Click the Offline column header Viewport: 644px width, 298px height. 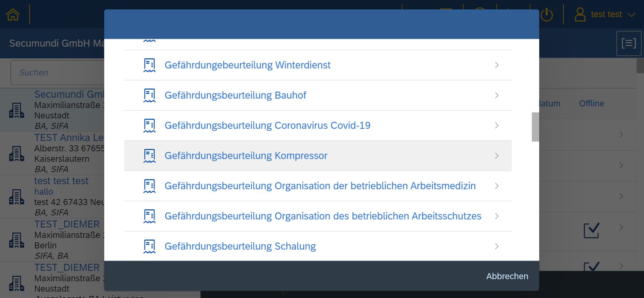[x=591, y=103]
